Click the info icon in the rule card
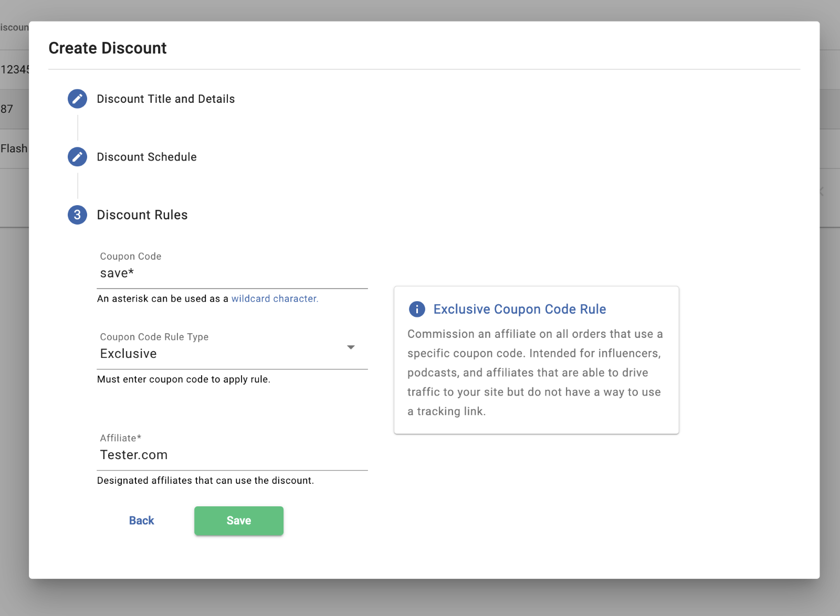The width and height of the screenshot is (840, 616). [417, 309]
